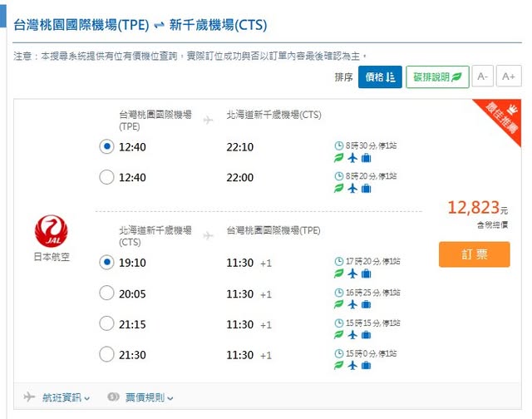Increase font size with the A+ button

(x=509, y=77)
